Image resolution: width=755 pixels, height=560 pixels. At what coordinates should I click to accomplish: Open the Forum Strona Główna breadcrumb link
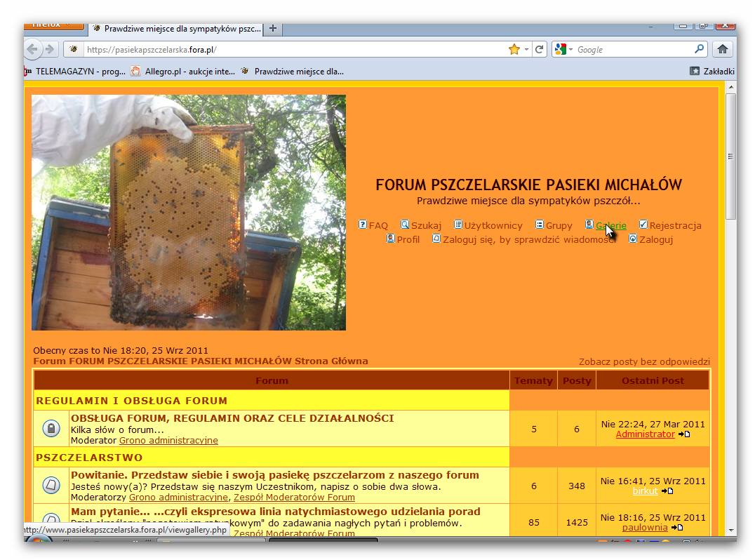coord(200,361)
